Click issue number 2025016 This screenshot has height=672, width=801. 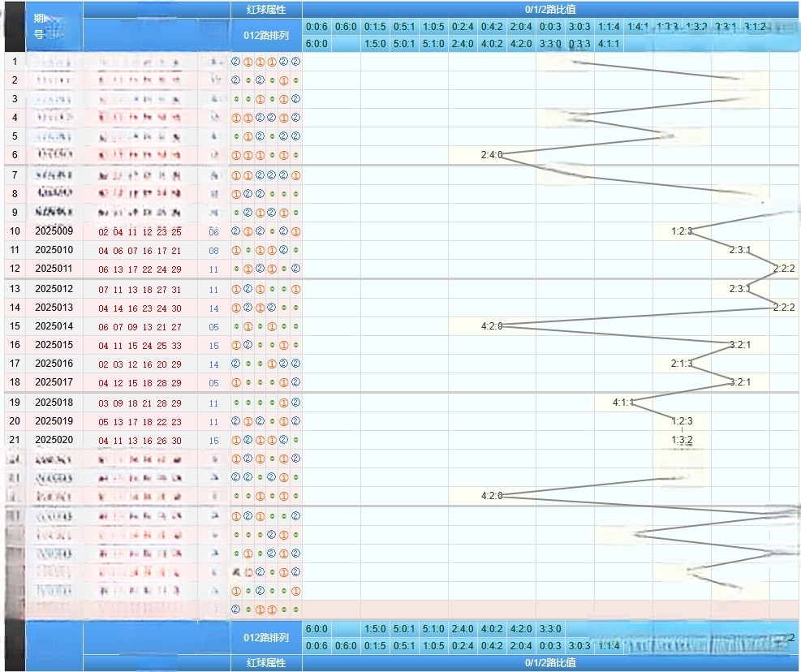pos(54,364)
